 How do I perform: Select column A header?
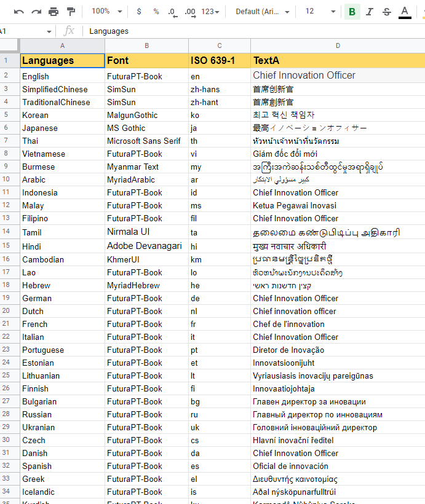click(62, 45)
